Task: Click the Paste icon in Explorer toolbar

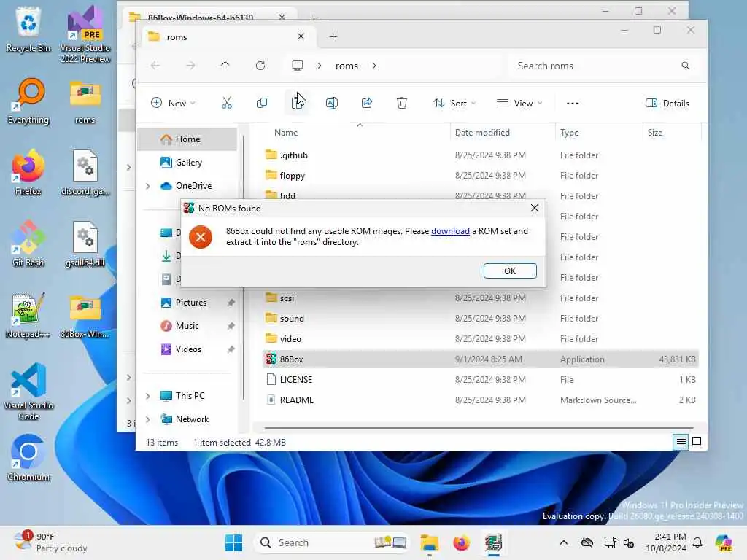Action: click(x=298, y=103)
